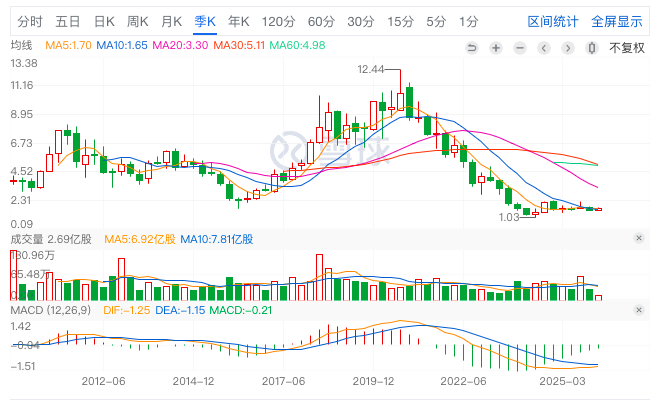Viewport: 662px width, 400px height.
Task: Zoom in the K-line chart
Action: pos(496,45)
